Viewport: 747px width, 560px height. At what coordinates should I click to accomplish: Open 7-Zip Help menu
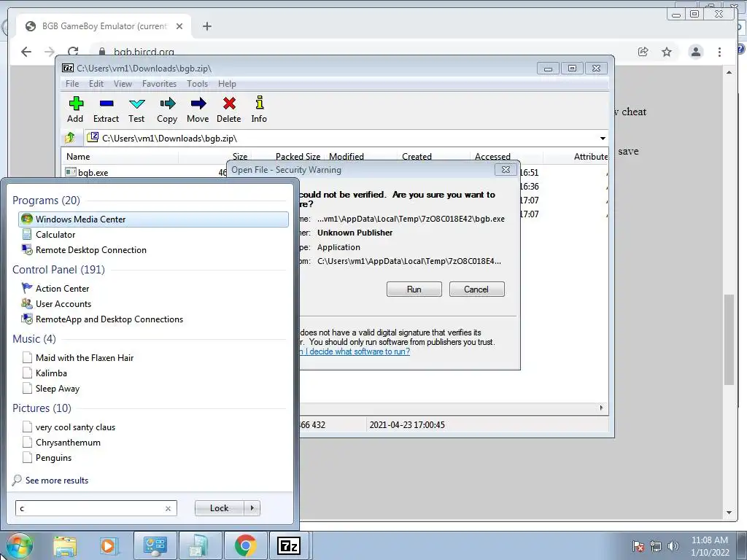(228, 84)
